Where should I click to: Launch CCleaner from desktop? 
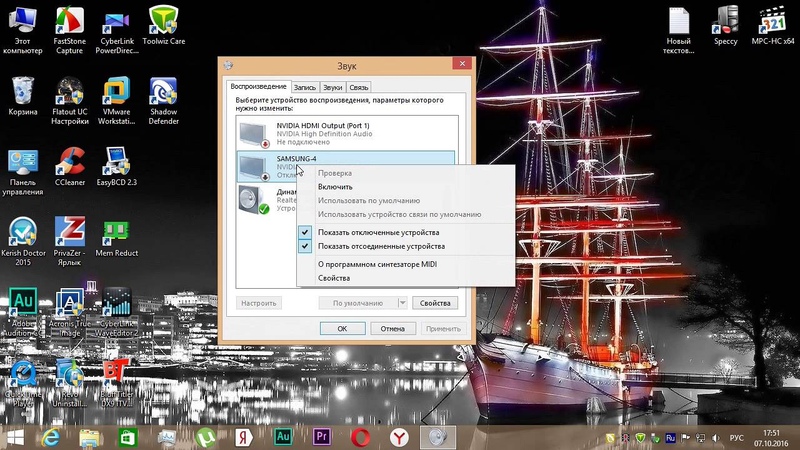(70, 167)
